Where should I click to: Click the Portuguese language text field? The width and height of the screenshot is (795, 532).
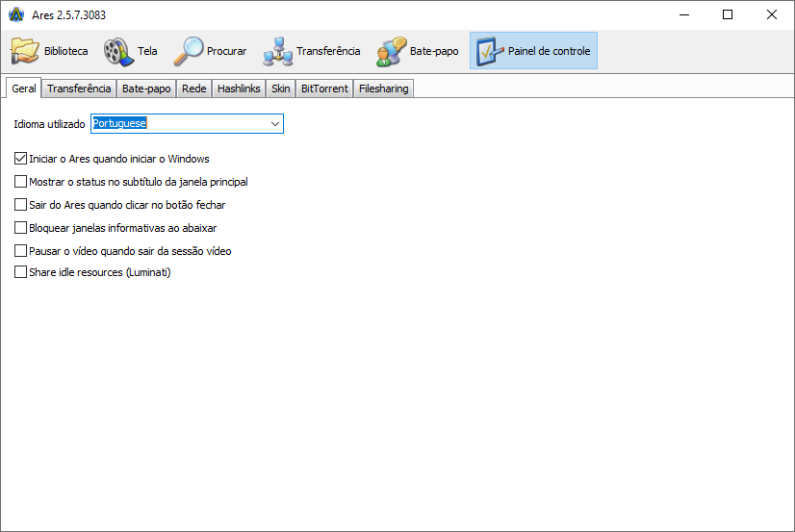(x=178, y=124)
